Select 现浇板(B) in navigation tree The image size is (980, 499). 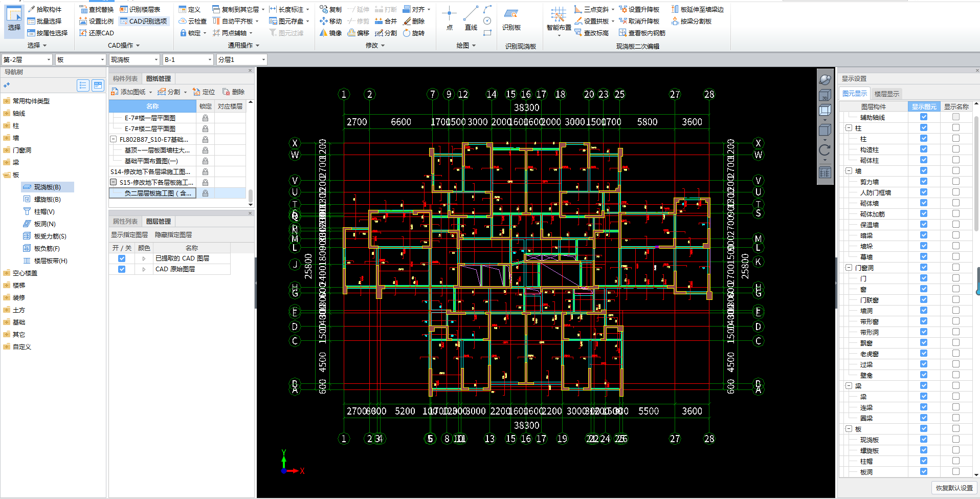[48, 187]
